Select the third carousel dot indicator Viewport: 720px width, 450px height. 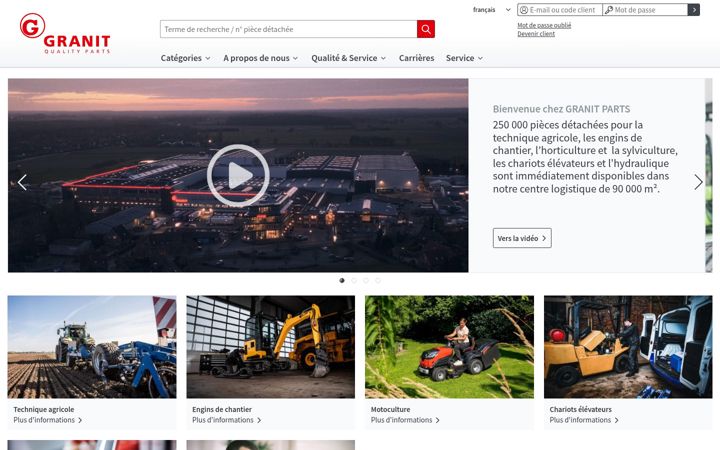point(366,280)
